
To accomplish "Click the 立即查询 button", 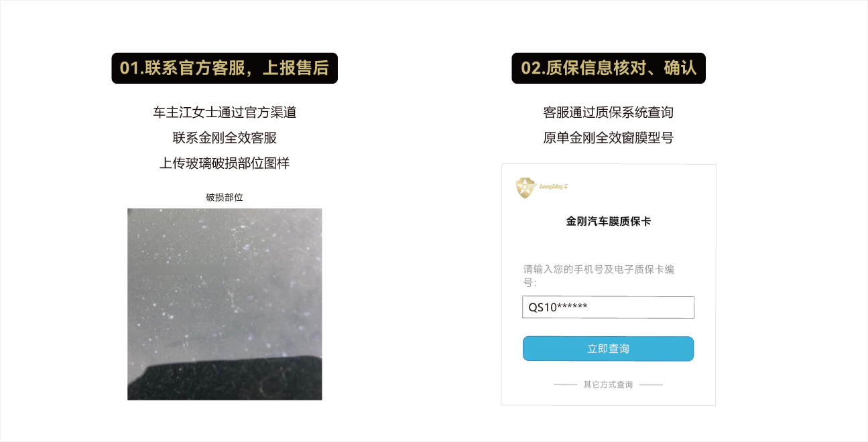I will [608, 349].
